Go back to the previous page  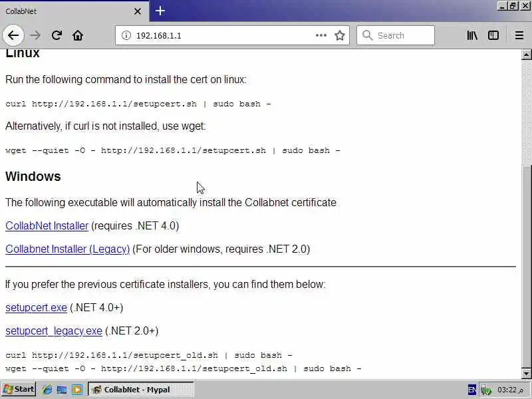pyautogui.click(x=13, y=35)
